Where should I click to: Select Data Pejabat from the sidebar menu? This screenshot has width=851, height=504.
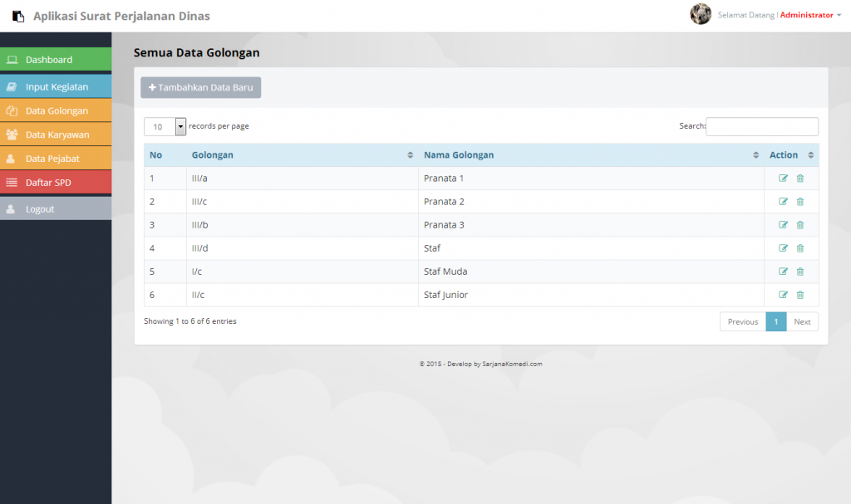point(12,158)
